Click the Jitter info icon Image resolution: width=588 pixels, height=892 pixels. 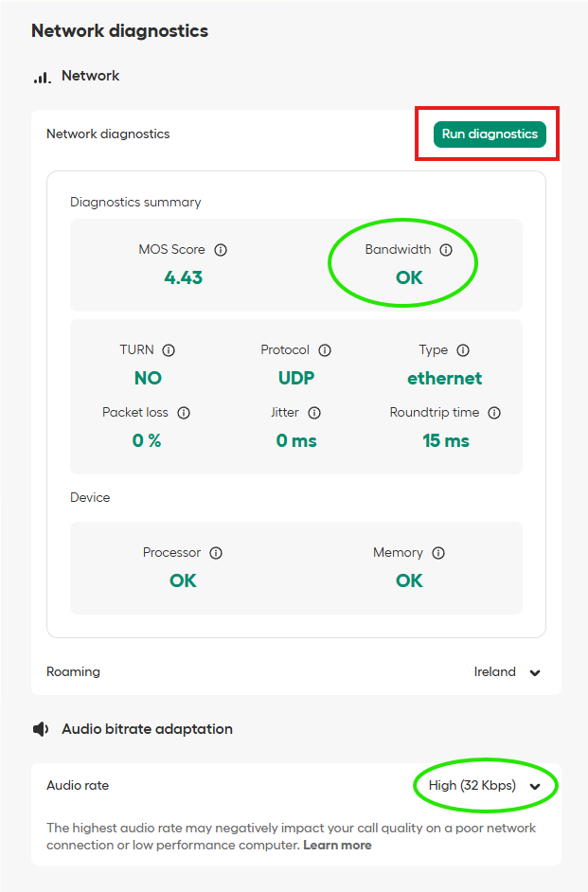tap(314, 413)
